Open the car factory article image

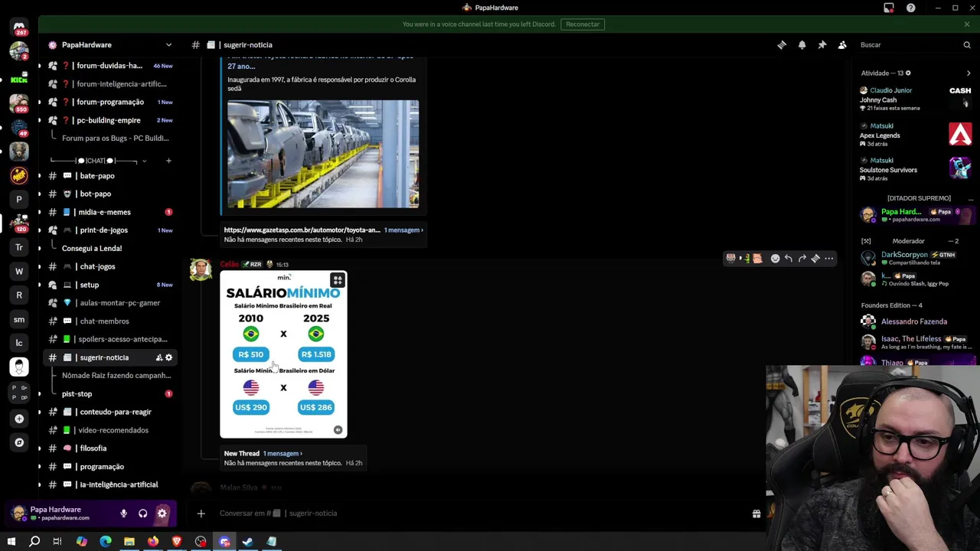click(323, 154)
